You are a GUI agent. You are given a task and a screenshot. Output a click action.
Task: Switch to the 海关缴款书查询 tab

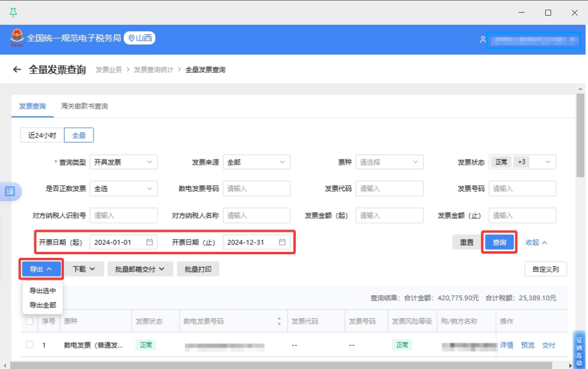pos(85,106)
